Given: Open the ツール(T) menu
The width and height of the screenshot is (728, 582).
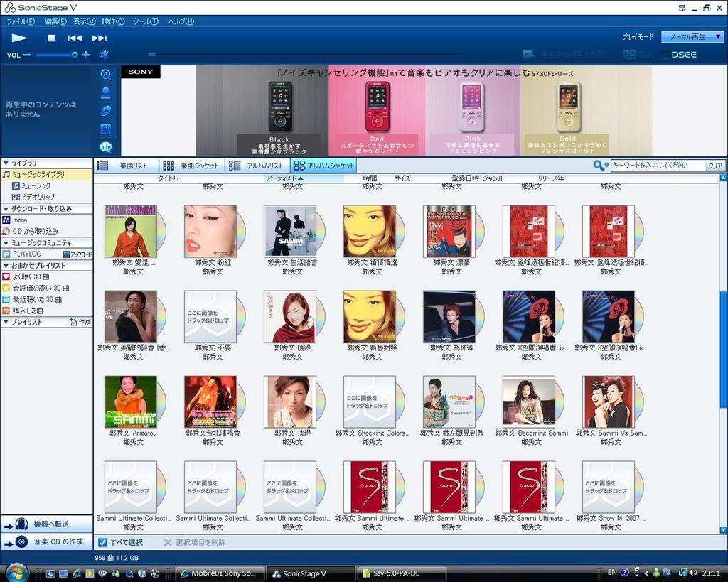Looking at the screenshot, I should [x=145, y=21].
